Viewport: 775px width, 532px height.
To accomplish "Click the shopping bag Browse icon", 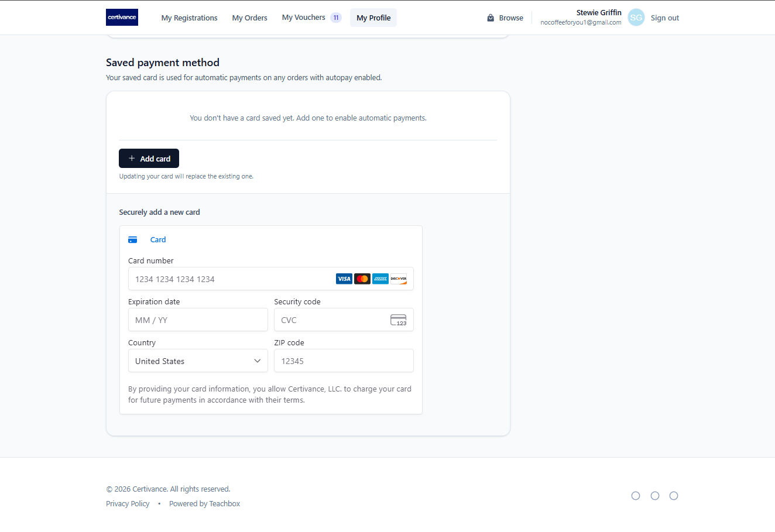I will [x=491, y=18].
